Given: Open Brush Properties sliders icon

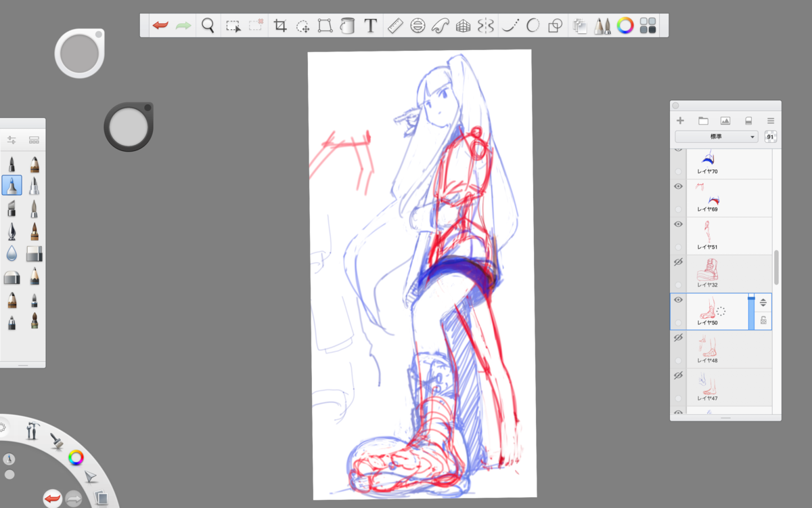Looking at the screenshot, I should click(12, 140).
